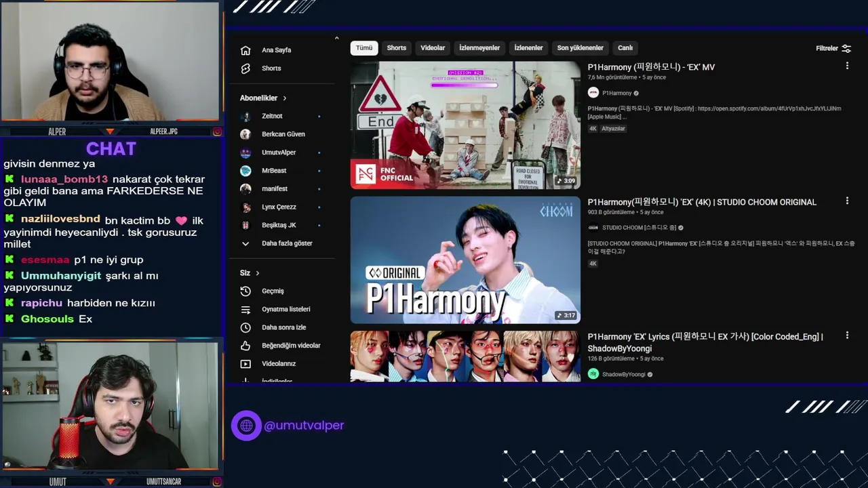Expand the Abonelikler section chevron
The height and width of the screenshot is (488, 868).
pos(285,98)
